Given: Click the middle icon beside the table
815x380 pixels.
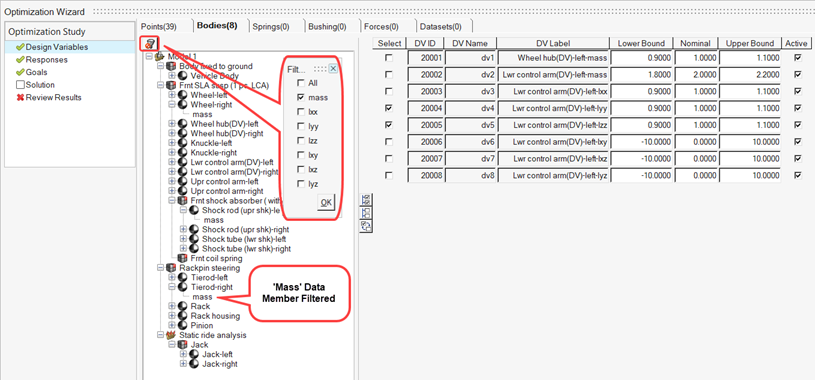Looking at the screenshot, I should click(365, 213).
